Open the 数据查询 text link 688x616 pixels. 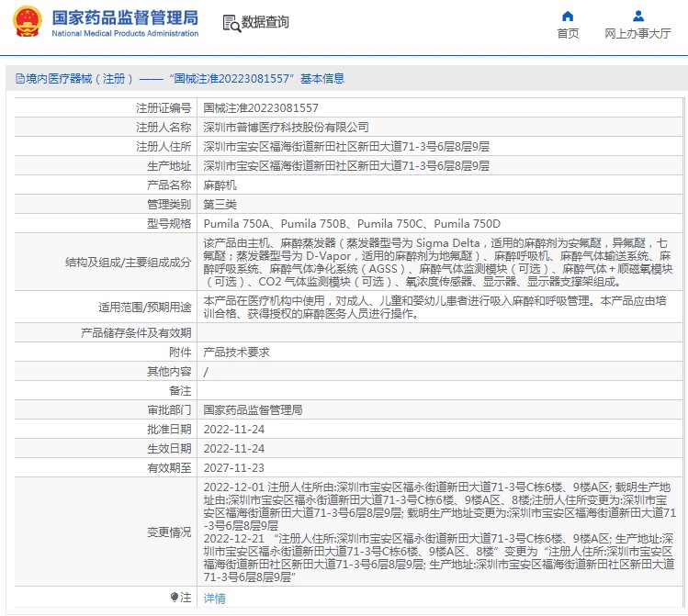pos(265,22)
